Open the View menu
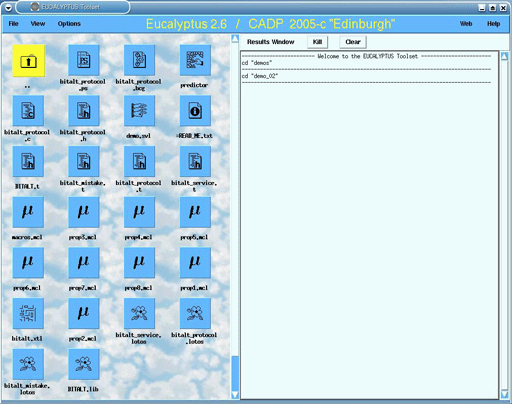 pyautogui.click(x=38, y=24)
